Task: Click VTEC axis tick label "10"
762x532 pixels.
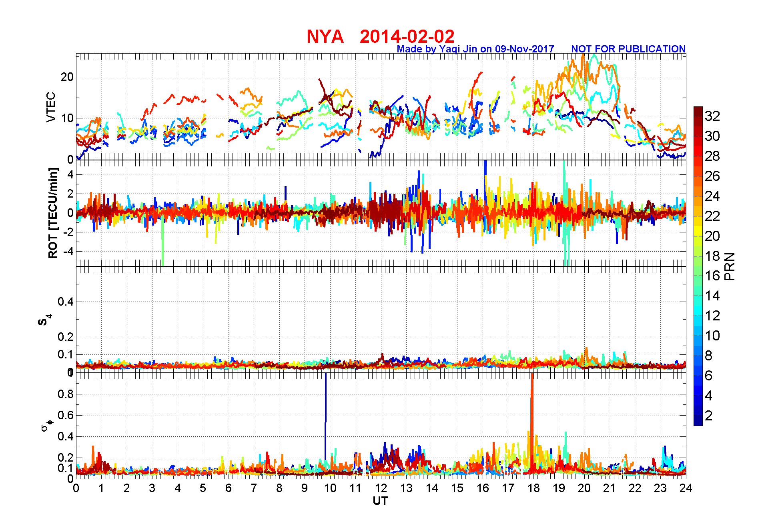Action: [67, 118]
